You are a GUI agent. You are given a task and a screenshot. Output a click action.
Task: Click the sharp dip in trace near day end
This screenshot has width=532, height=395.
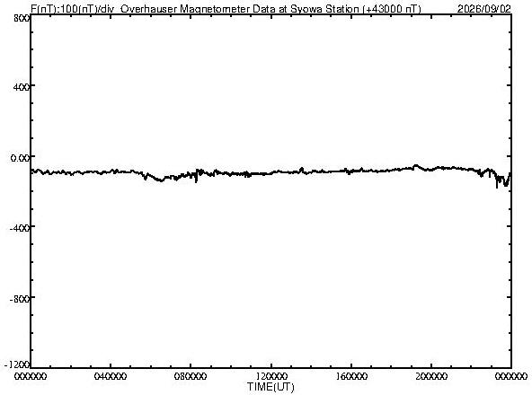coord(497,185)
